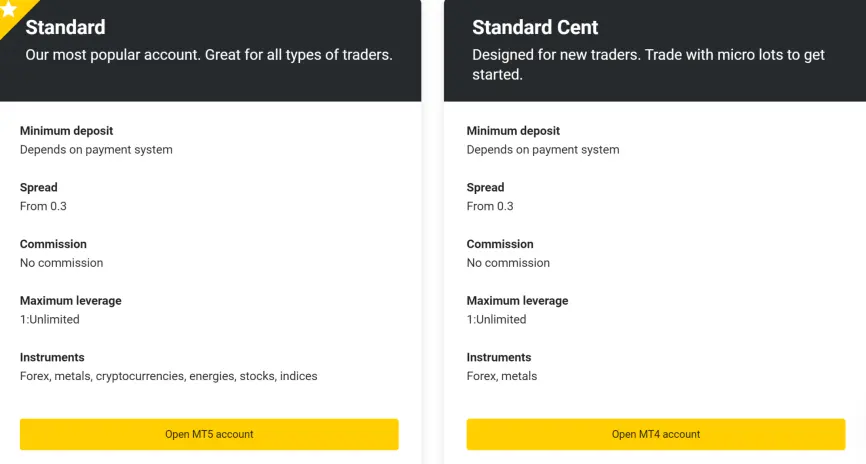
Task: Click the Commission label in Standard card
Action: point(53,244)
